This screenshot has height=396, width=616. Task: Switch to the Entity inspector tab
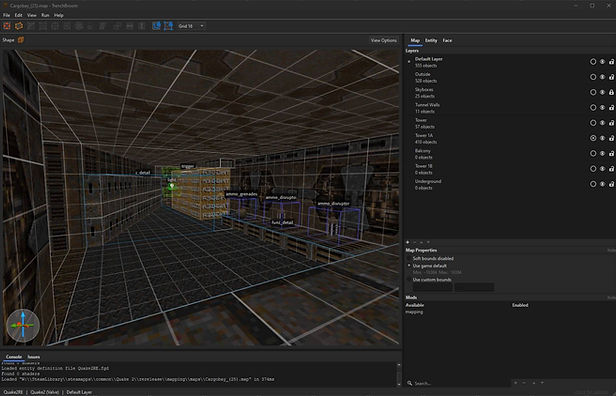[431, 40]
